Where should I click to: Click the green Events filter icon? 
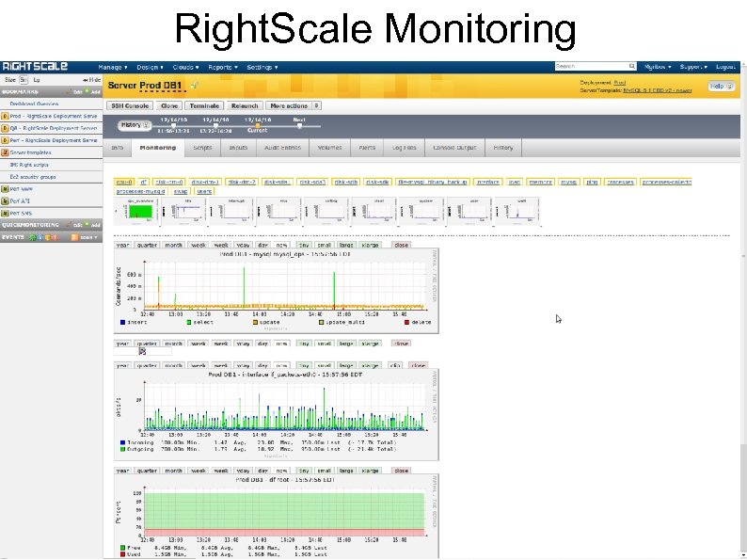click(32, 237)
